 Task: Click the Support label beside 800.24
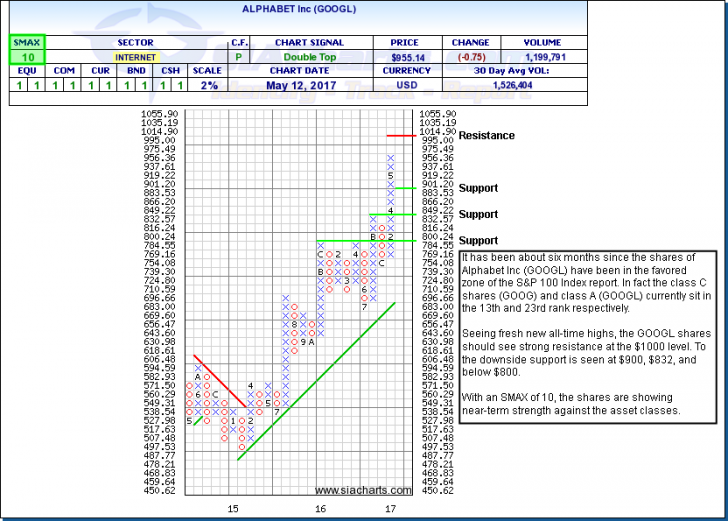coord(478,241)
